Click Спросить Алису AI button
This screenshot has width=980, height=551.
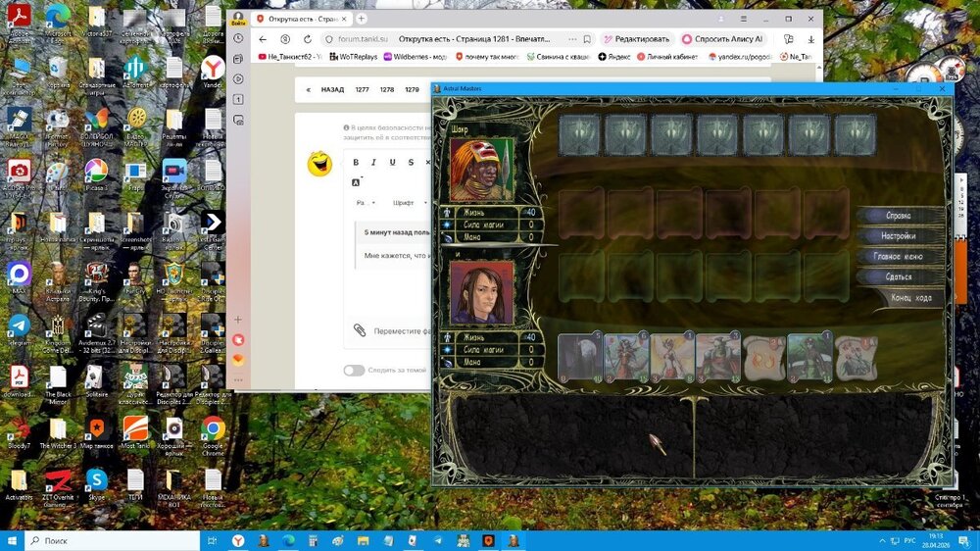tap(723, 39)
